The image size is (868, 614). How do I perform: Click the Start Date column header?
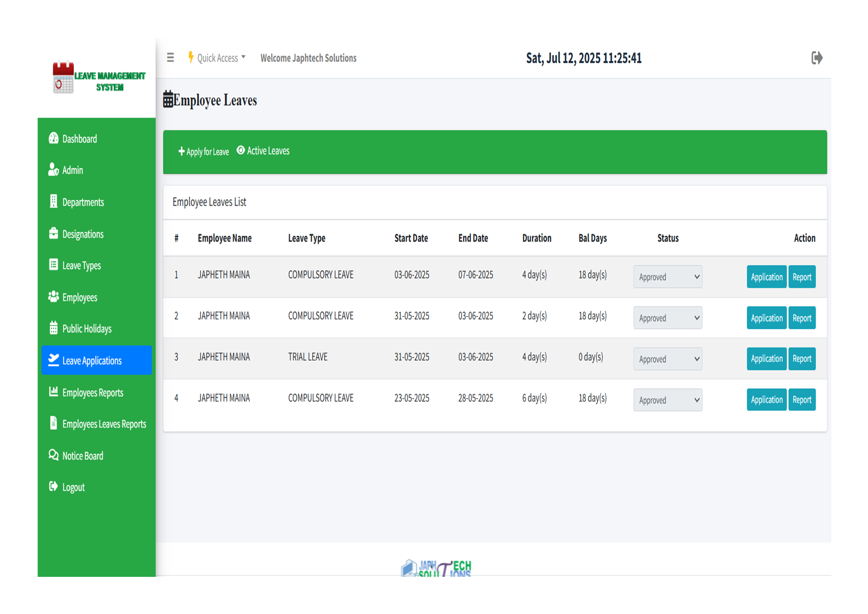pos(411,238)
